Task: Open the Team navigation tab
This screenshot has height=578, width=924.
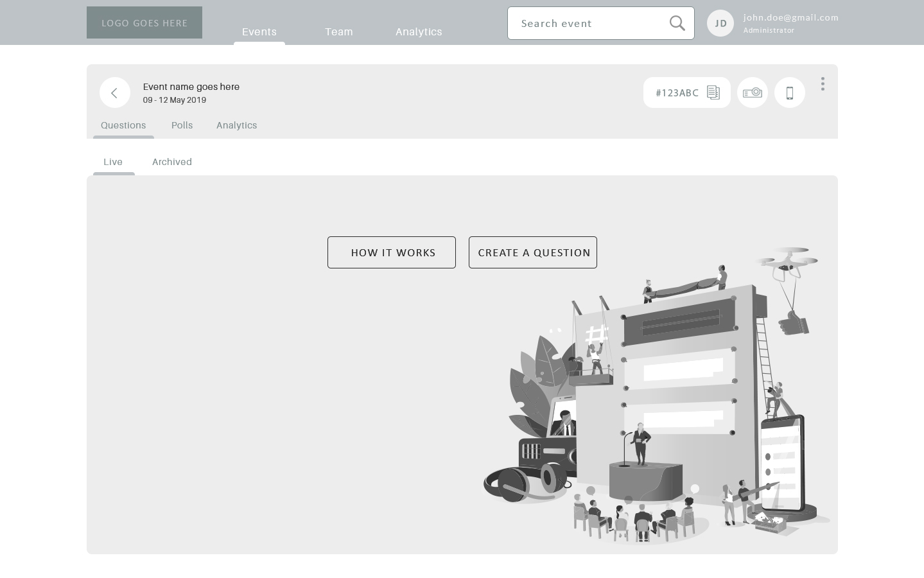Action: click(x=338, y=31)
